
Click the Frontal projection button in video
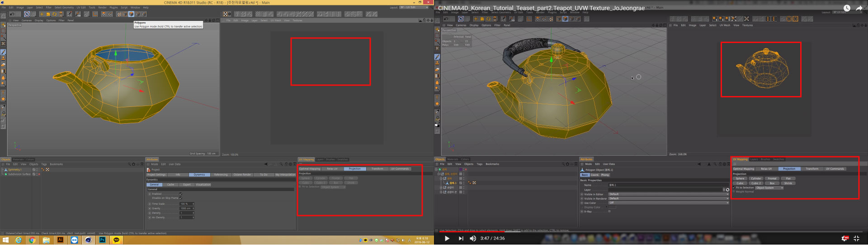coord(772,178)
